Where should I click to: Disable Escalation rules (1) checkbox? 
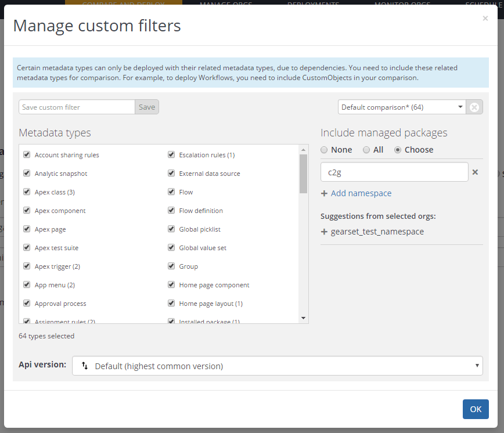coord(171,155)
